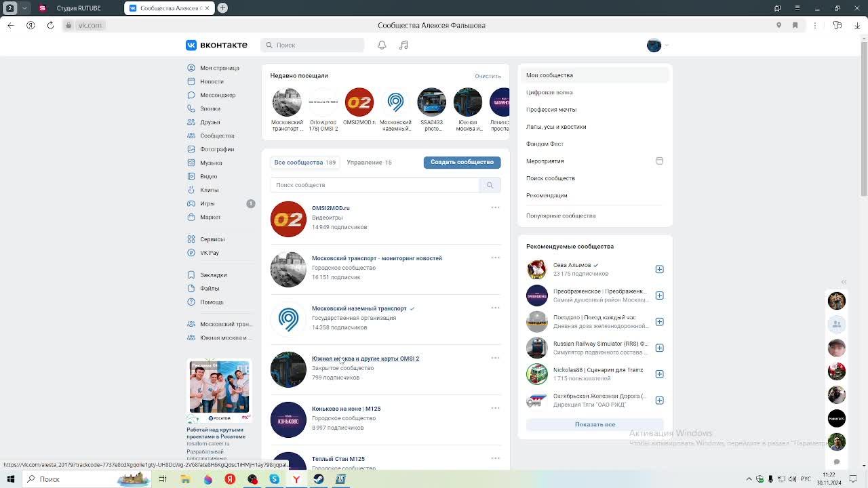Add Nickolas88 Сценарии для Trainz with plus icon

pos(659,374)
